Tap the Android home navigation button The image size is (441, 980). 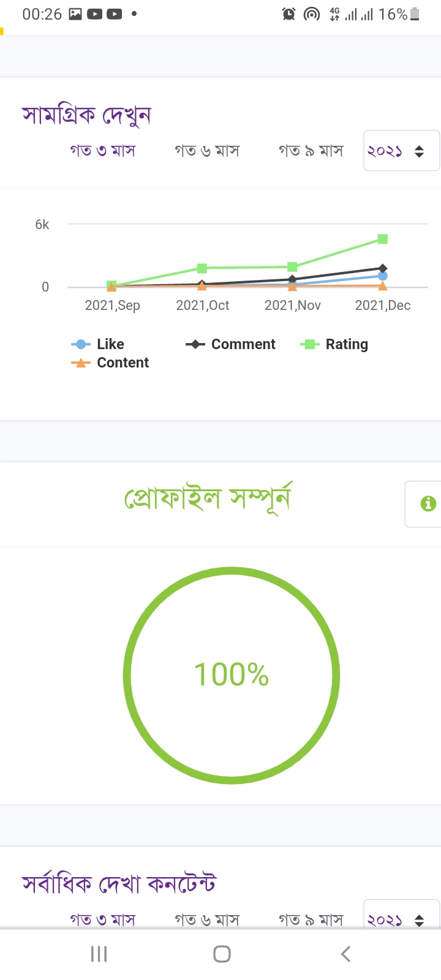(222, 954)
